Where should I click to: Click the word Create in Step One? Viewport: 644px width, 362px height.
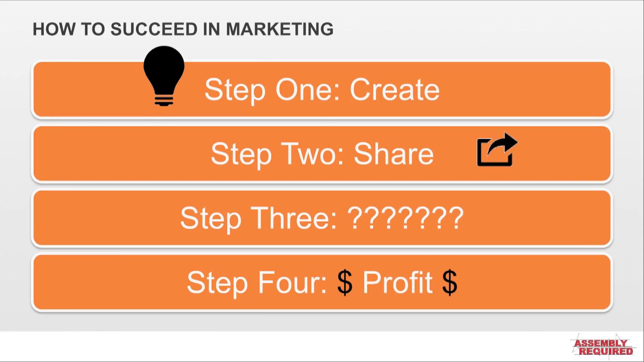[394, 90]
